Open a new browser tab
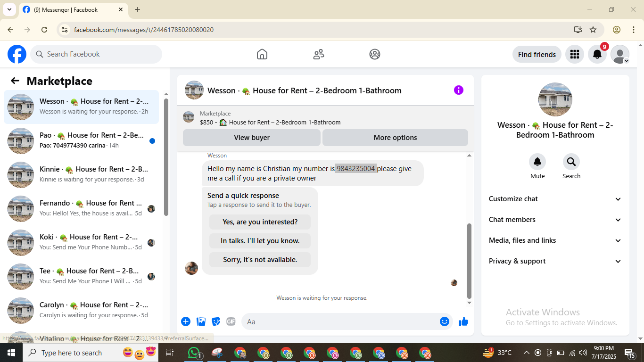Viewport: 644px width, 362px height. [x=138, y=9]
